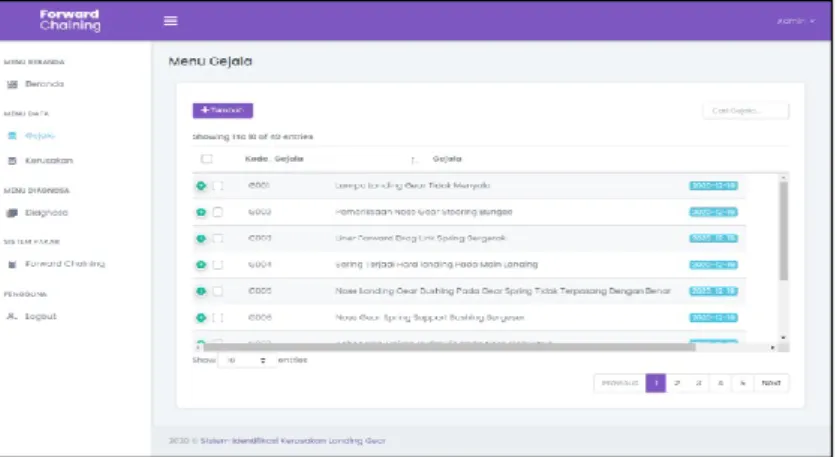Click the G006 code cell
The width and height of the screenshot is (837, 457).
point(259,318)
